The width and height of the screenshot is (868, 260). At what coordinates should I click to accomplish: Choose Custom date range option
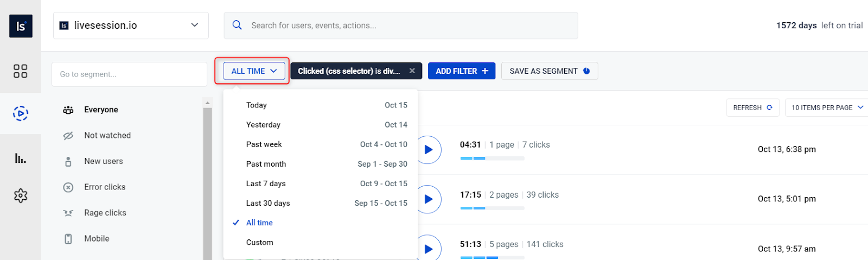click(x=321, y=242)
